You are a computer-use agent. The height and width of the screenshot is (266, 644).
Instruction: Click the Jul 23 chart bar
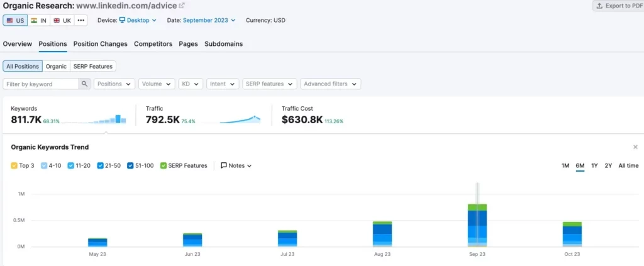287,238
